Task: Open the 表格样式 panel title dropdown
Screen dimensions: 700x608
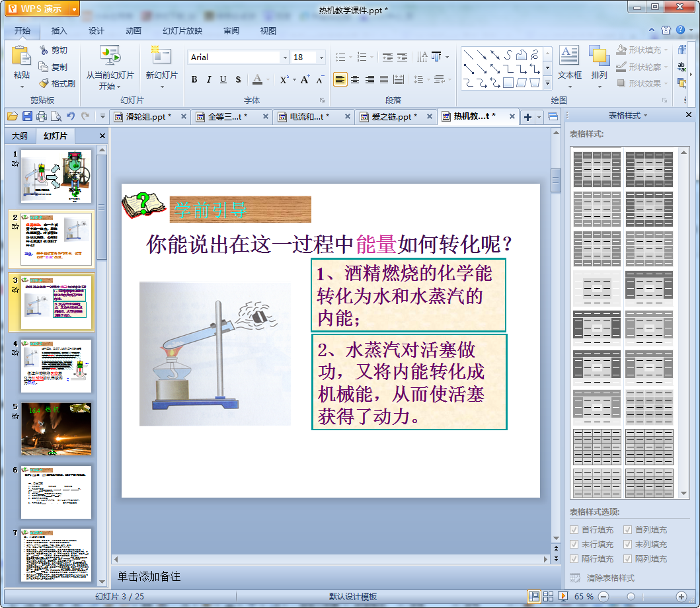Action: 646,116
